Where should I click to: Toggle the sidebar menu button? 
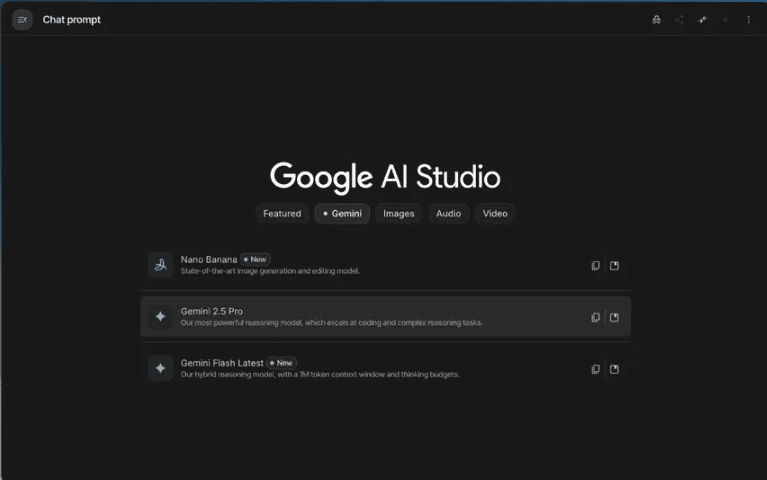coord(22,20)
